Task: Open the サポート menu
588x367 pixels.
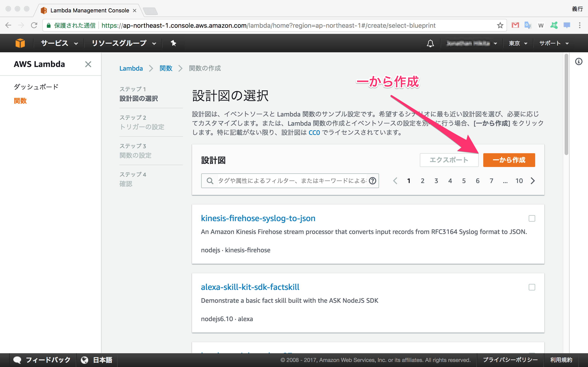Action: [x=554, y=43]
